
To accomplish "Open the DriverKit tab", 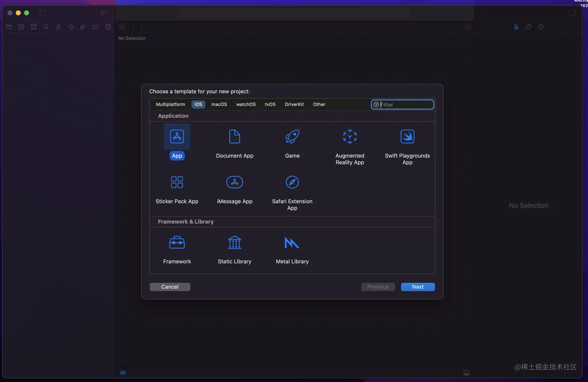I will click(x=294, y=104).
